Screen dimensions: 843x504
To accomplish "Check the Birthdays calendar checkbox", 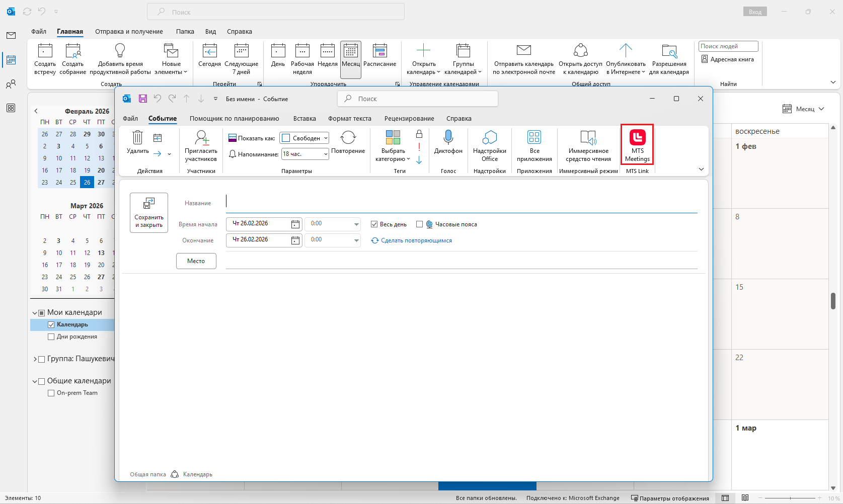I will 51,337.
